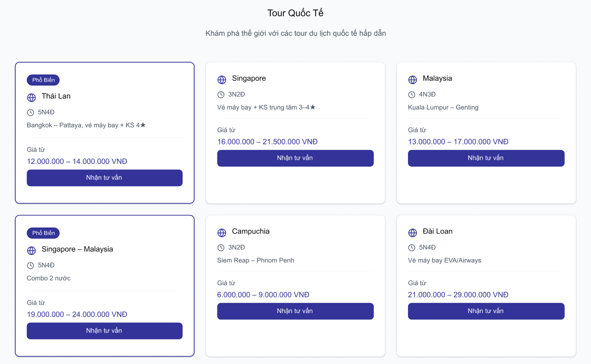Image resolution: width=591 pixels, height=364 pixels.
Task: Select the Tour Quốc Tế heading
Action: coord(295,13)
